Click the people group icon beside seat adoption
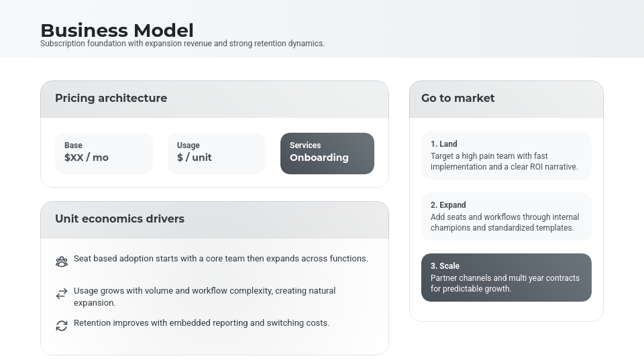This screenshot has height=362, width=644. click(62, 261)
